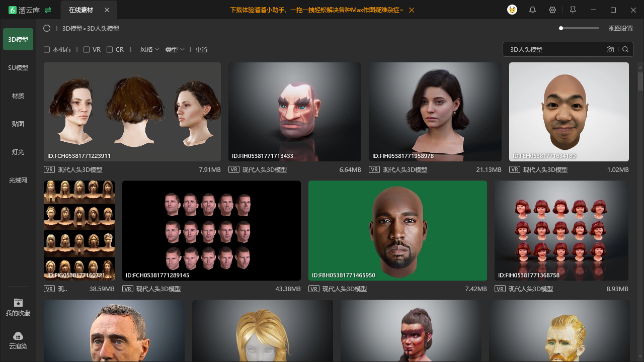This screenshot has width=644, height=362.
Task: Click VR badge of the 43.38MB model
Action: [x=128, y=289]
